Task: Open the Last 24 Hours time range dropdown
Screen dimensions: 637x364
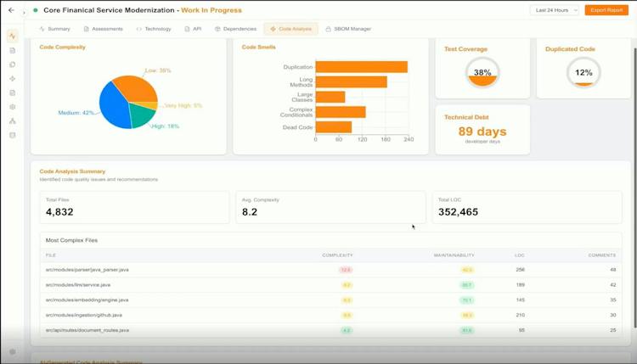Action: (x=555, y=10)
